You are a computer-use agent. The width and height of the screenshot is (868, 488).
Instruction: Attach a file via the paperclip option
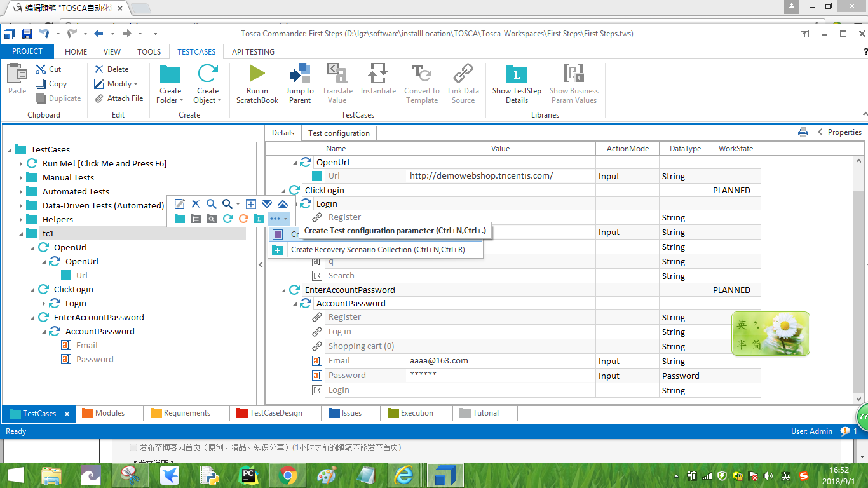click(x=119, y=98)
